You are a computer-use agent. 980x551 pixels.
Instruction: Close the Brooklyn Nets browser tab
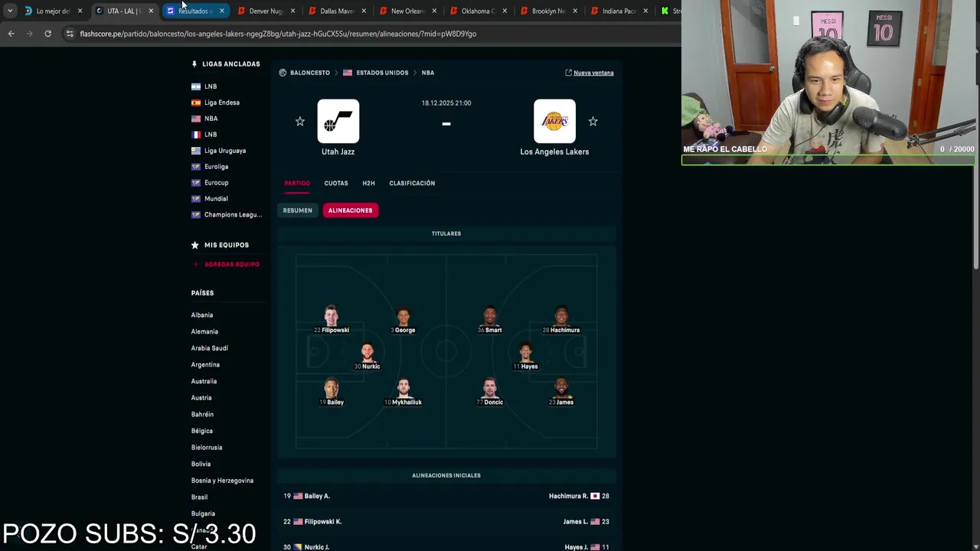point(576,11)
